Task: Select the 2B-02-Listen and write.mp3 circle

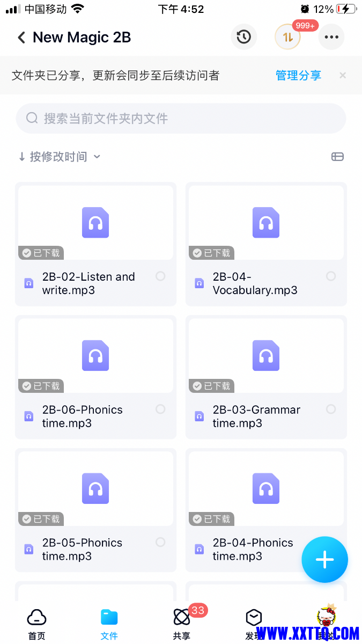Action: tap(160, 276)
